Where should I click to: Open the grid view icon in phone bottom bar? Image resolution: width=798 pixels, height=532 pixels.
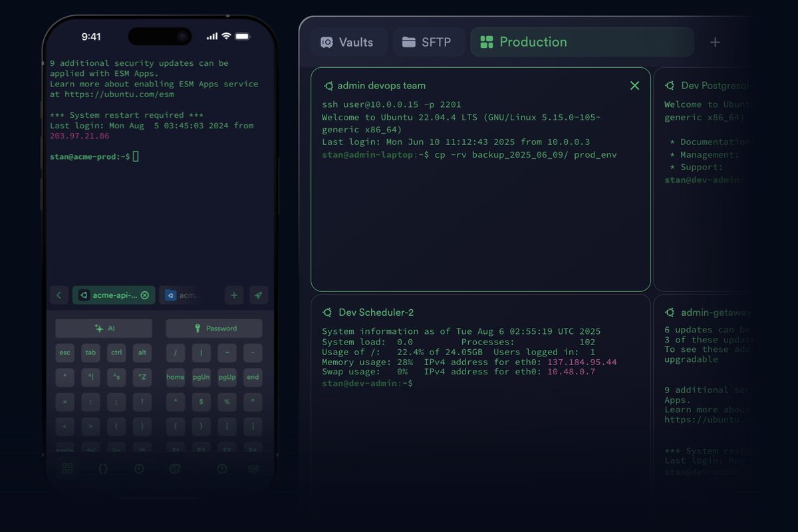(x=67, y=469)
